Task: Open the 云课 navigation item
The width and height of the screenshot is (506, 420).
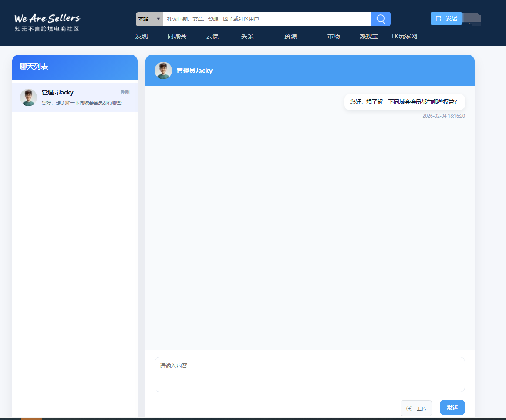Action: (x=212, y=36)
